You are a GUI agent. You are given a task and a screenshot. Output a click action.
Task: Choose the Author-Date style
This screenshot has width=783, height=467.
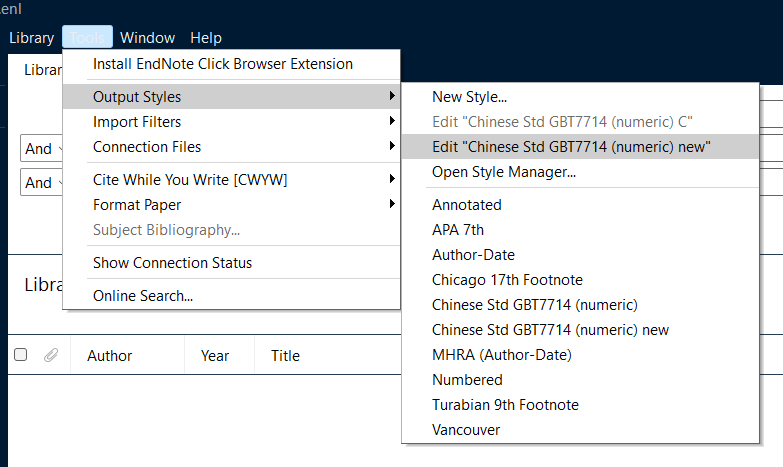[580, 254]
